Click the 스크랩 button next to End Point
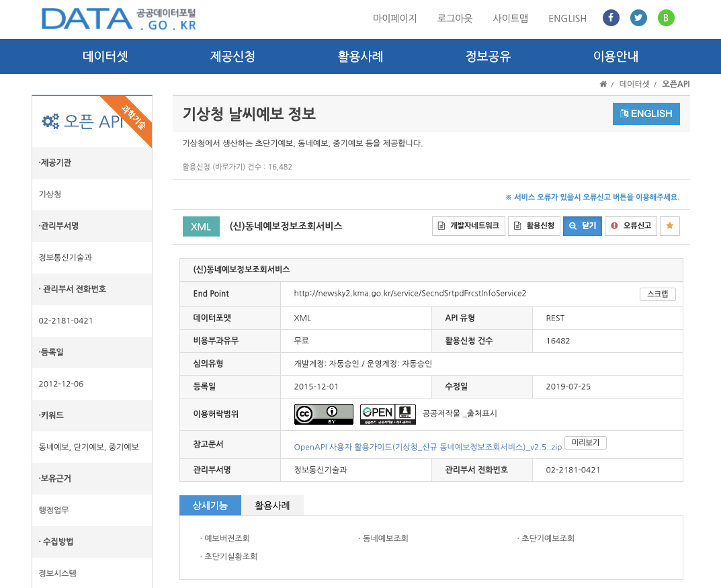721x588 pixels. (x=658, y=294)
